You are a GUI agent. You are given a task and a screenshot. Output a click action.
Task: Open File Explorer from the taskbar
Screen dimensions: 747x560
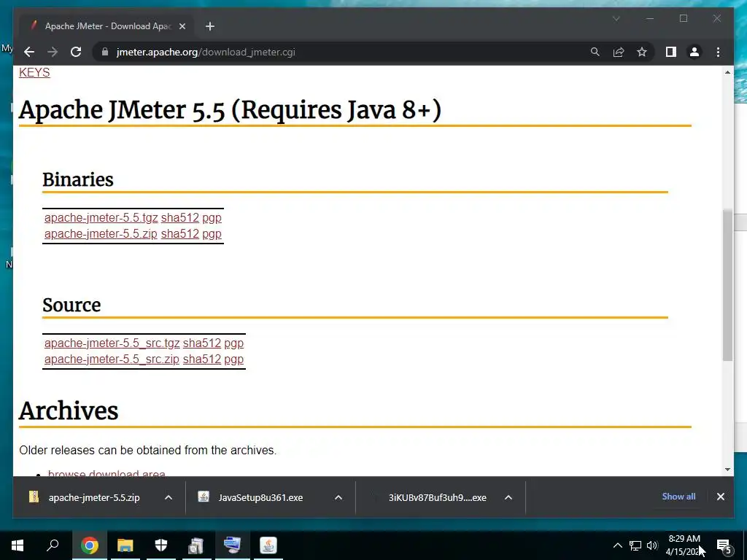coord(125,545)
